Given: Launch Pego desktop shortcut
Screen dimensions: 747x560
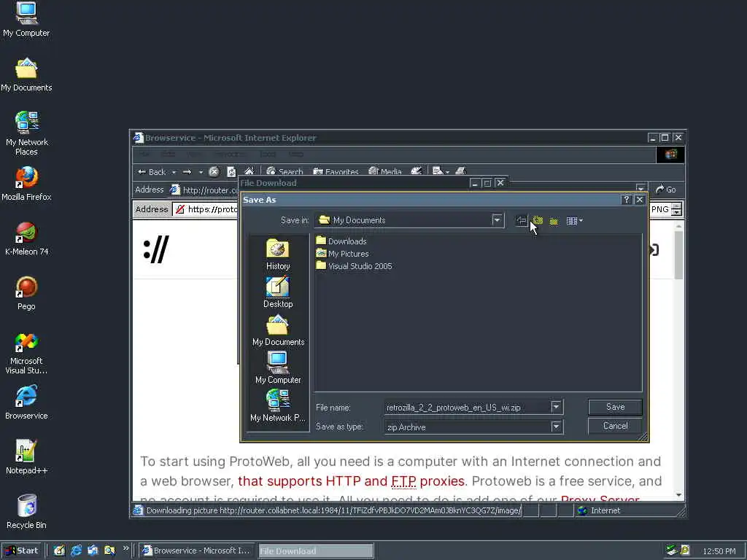Looking at the screenshot, I should (26, 293).
